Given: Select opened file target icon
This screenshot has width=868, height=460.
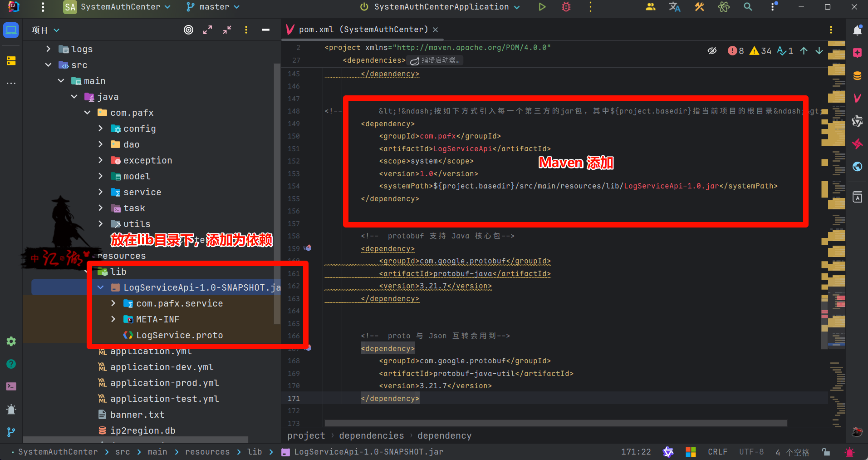Looking at the screenshot, I should tap(188, 30).
